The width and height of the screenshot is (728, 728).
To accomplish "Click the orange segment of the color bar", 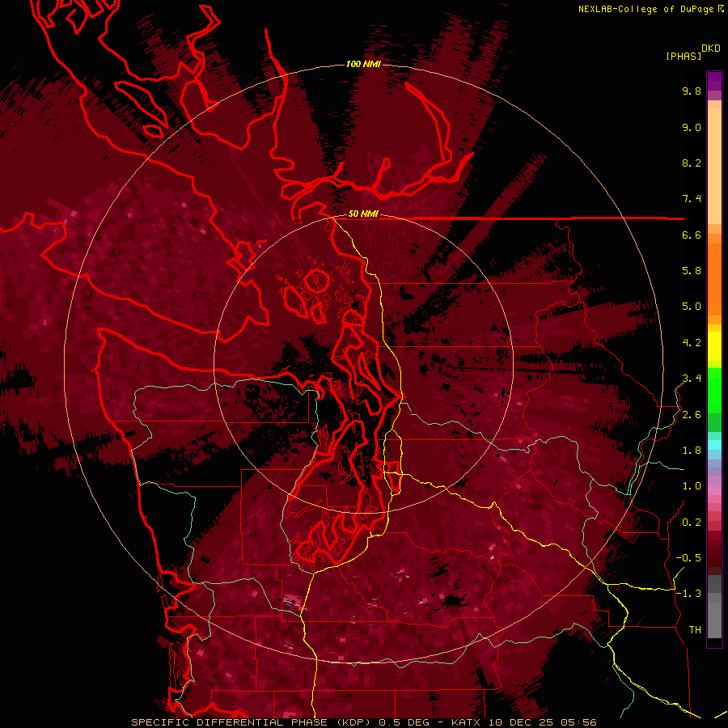I will pos(714,278).
